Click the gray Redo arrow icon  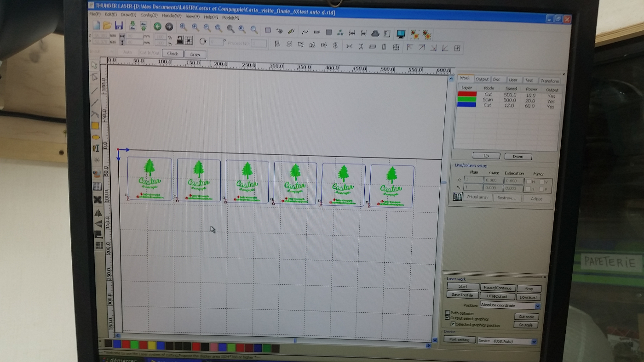click(169, 27)
